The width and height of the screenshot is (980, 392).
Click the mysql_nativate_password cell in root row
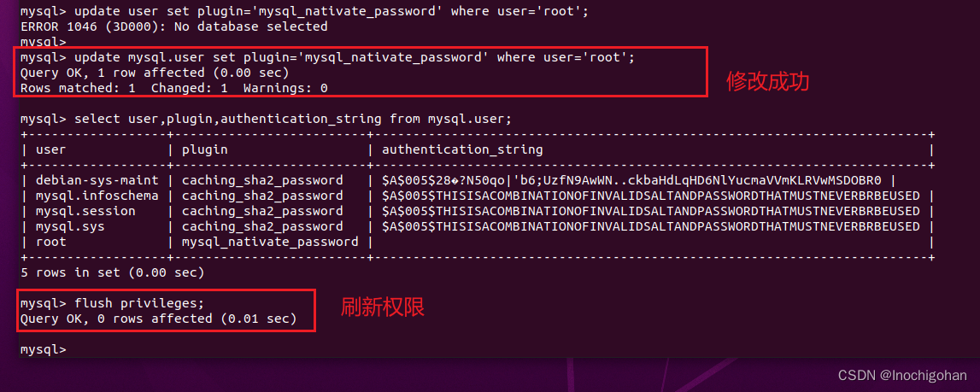coord(270,242)
